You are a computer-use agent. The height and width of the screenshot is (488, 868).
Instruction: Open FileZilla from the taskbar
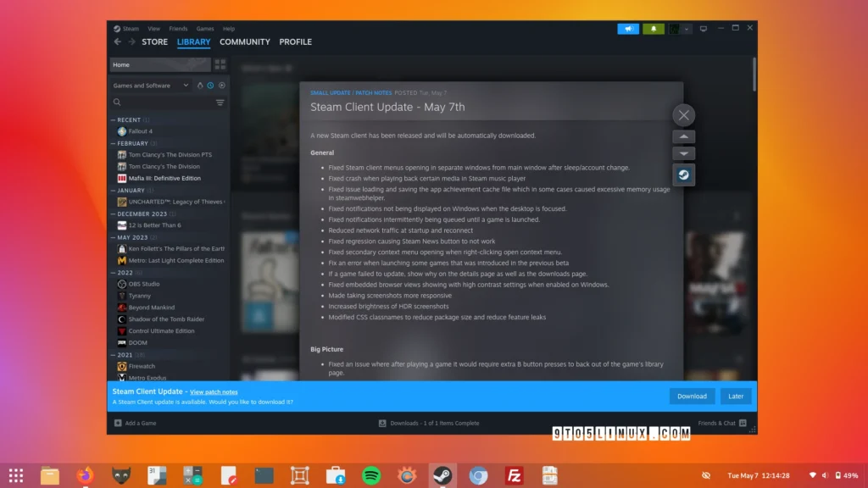(x=515, y=475)
